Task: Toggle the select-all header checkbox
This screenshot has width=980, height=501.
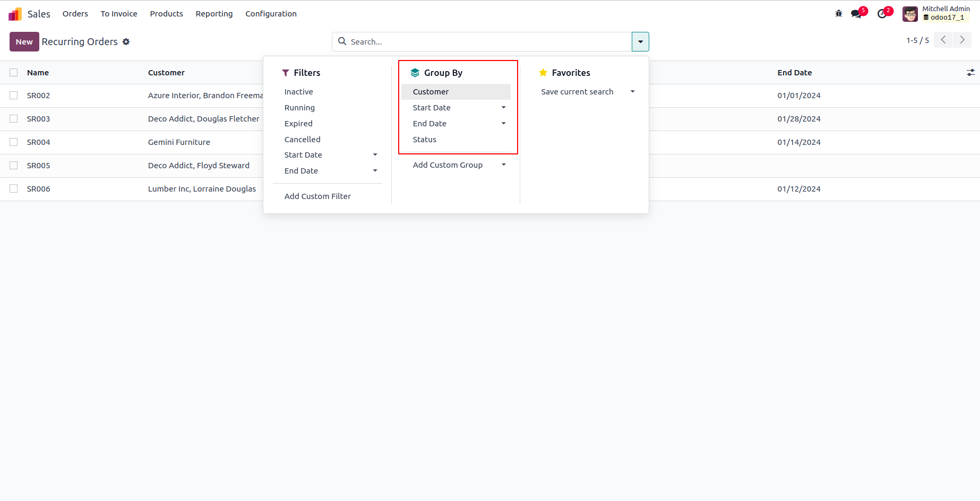Action: coord(14,73)
